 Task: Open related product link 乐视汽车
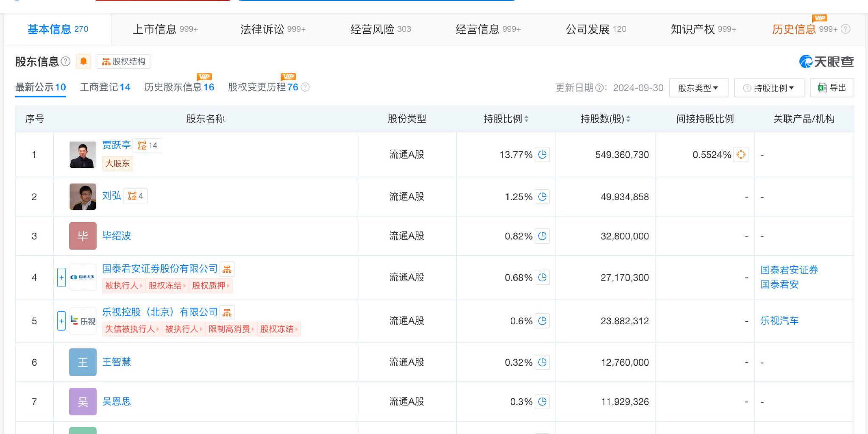pyautogui.click(x=779, y=321)
